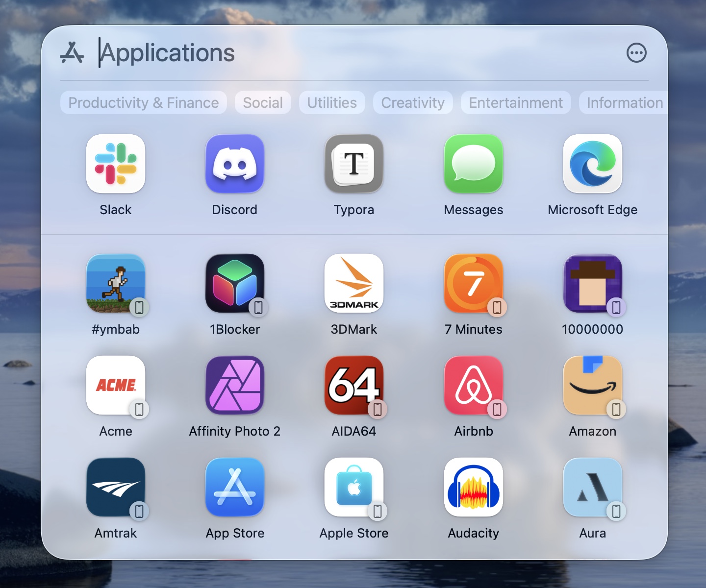
Task: Open the 7 Minutes workout app
Action: (x=474, y=283)
